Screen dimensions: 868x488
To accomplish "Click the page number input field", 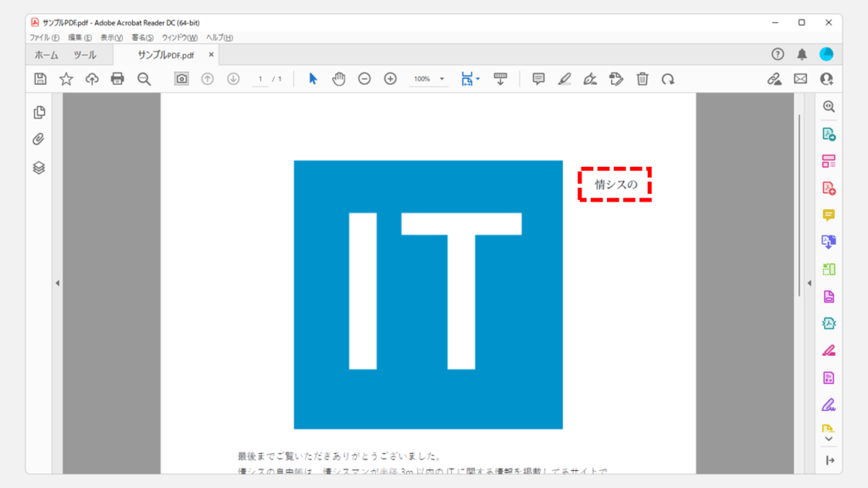I will 260,79.
